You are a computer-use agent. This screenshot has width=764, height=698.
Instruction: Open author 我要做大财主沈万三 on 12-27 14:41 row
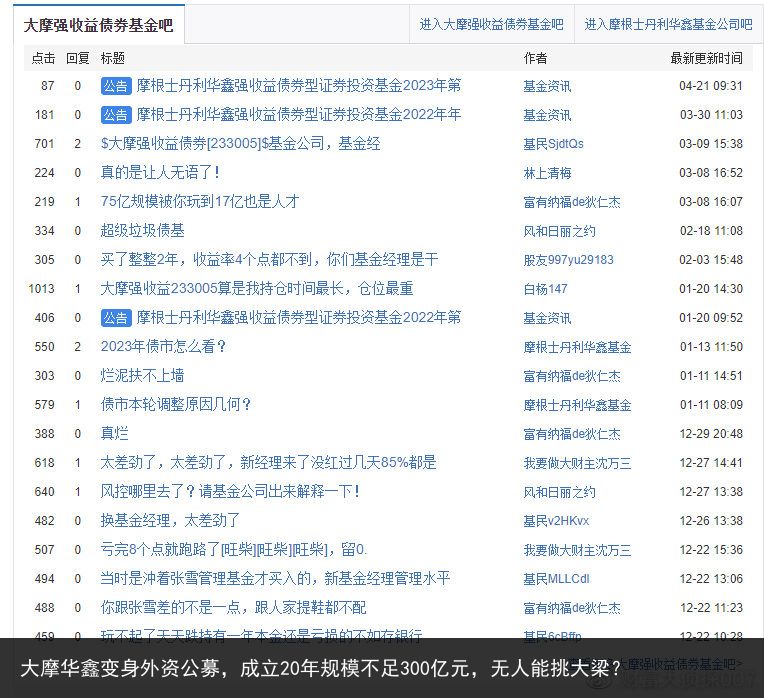(x=577, y=463)
